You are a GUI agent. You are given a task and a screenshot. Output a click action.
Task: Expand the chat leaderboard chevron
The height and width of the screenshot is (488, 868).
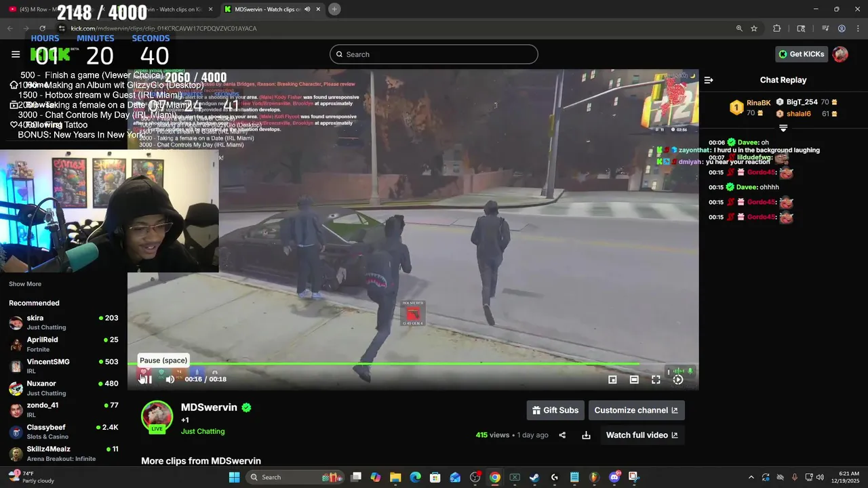click(x=783, y=128)
